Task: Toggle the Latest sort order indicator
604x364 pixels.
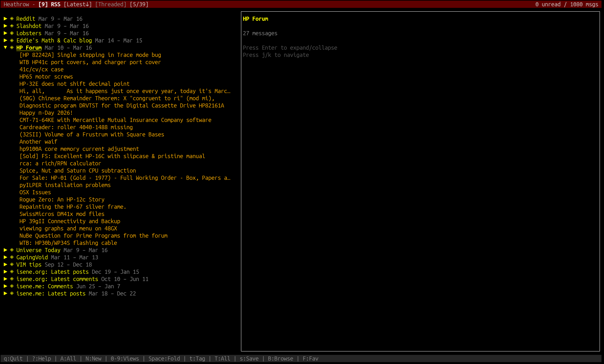Action: coord(77,4)
